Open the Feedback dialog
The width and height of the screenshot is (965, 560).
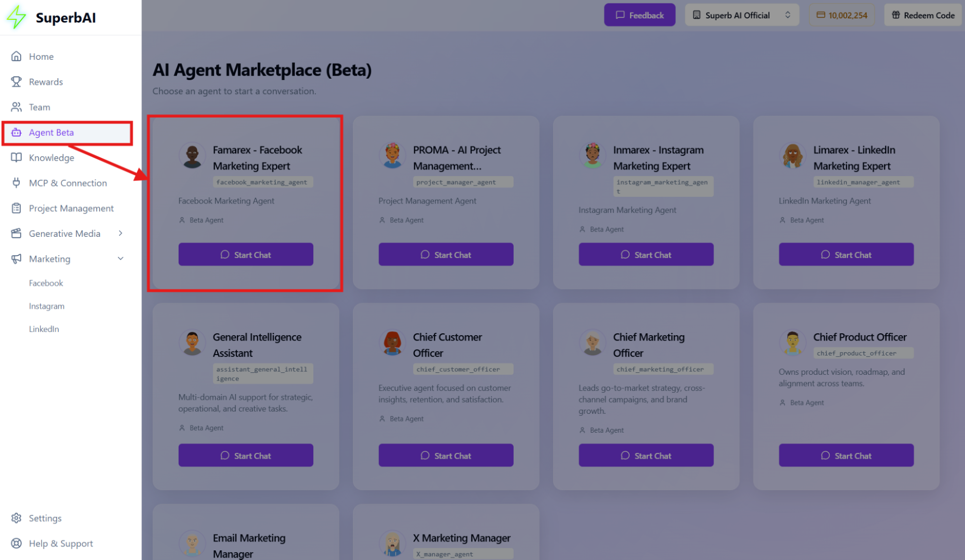[x=640, y=15]
